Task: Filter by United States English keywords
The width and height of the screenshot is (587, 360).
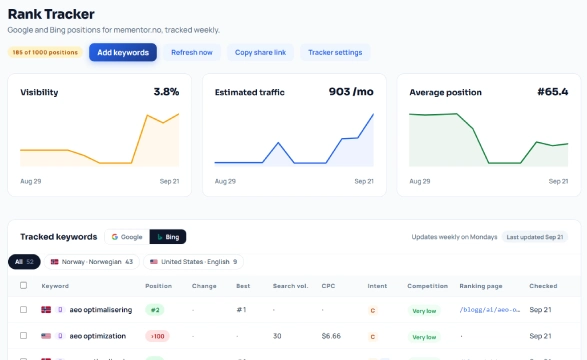Action: 194,262
